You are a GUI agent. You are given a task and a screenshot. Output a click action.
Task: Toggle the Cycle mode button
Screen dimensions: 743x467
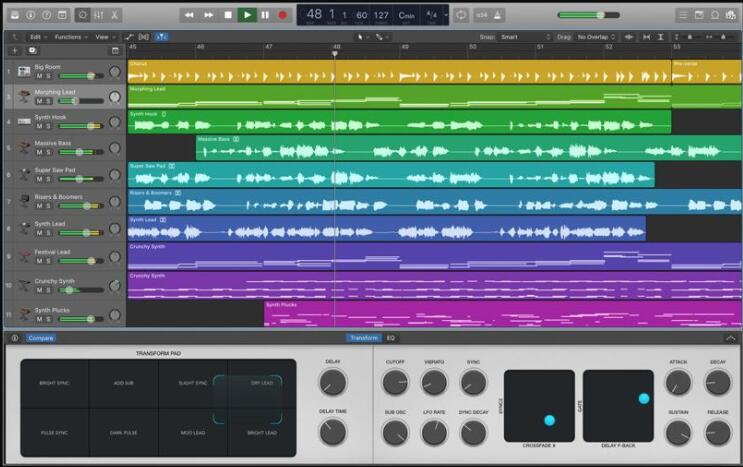click(461, 15)
